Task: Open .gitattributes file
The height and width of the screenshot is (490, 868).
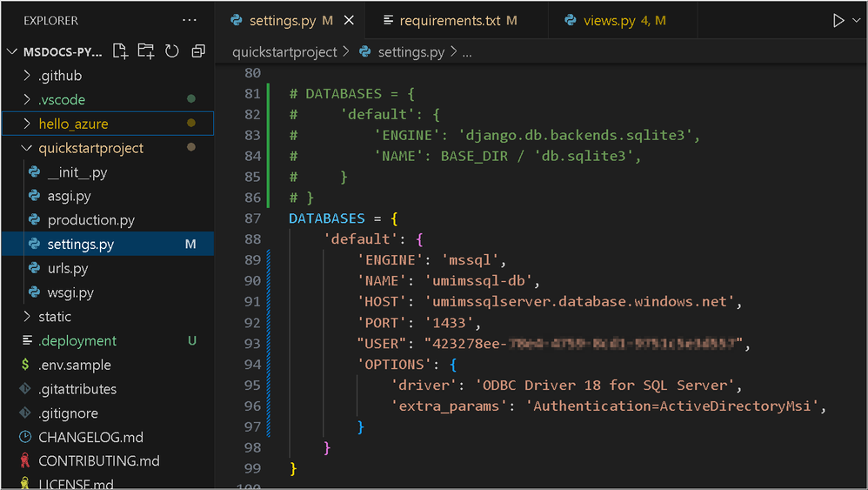Action: (x=107, y=389)
